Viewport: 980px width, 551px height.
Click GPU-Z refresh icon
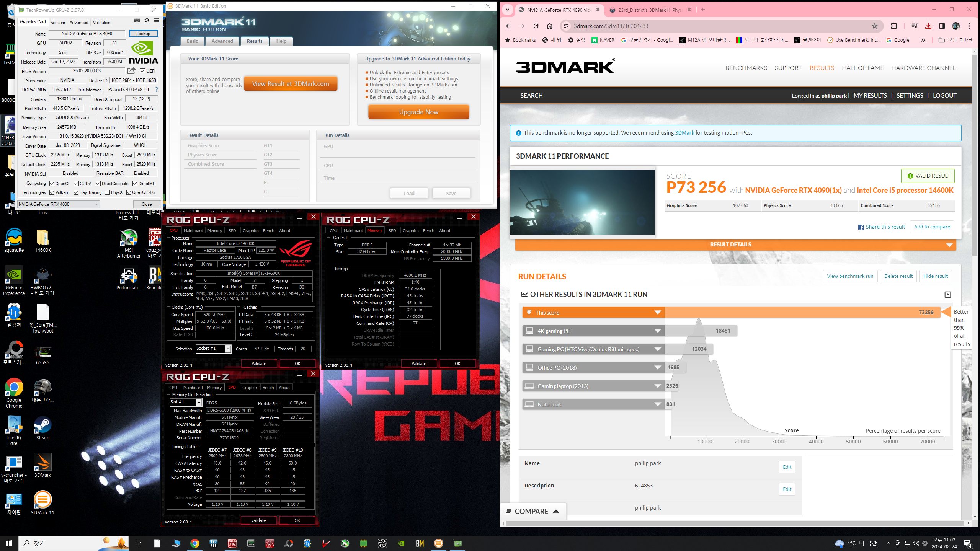coord(147,21)
